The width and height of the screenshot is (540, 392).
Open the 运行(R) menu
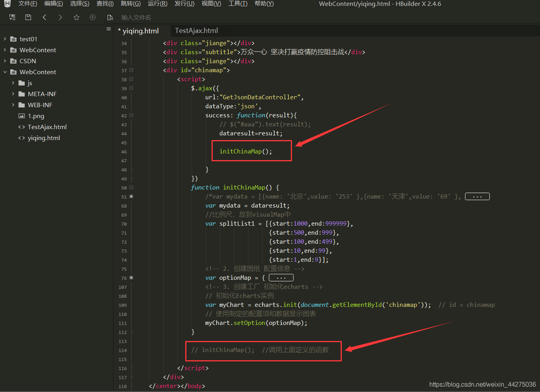157,4
